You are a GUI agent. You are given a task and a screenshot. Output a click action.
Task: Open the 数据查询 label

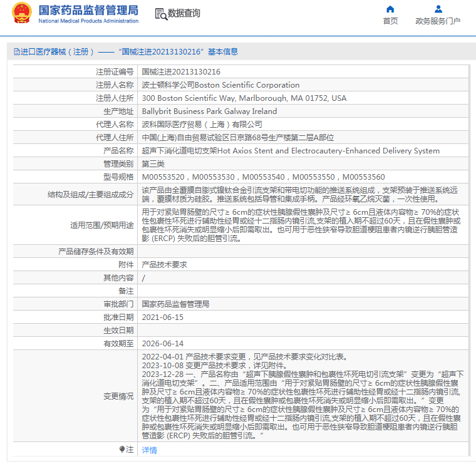184,13
